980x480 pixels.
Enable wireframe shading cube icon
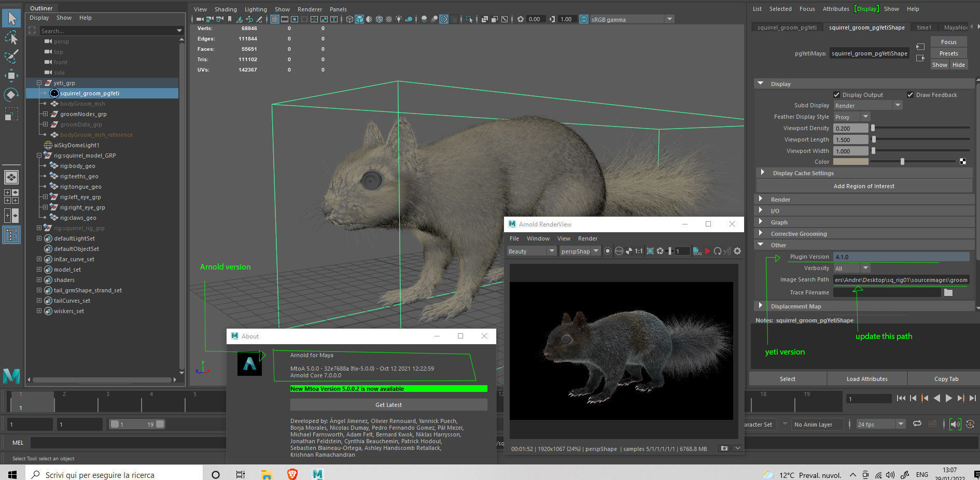coord(349,19)
